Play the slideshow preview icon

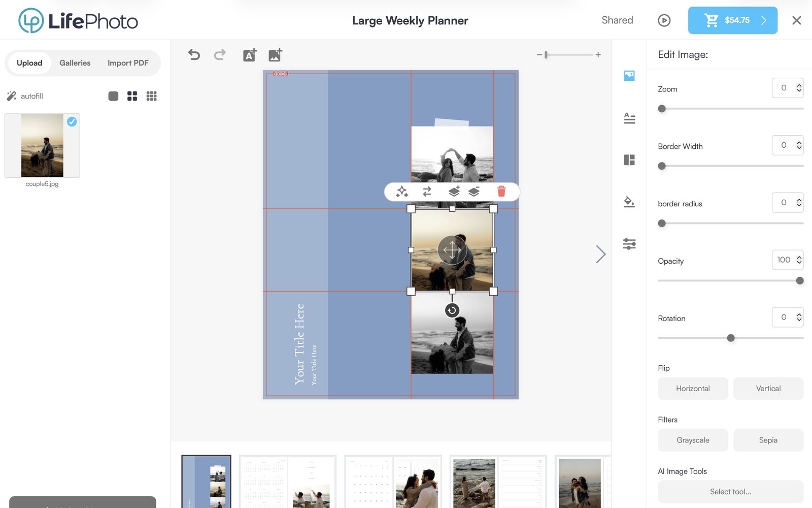664,20
